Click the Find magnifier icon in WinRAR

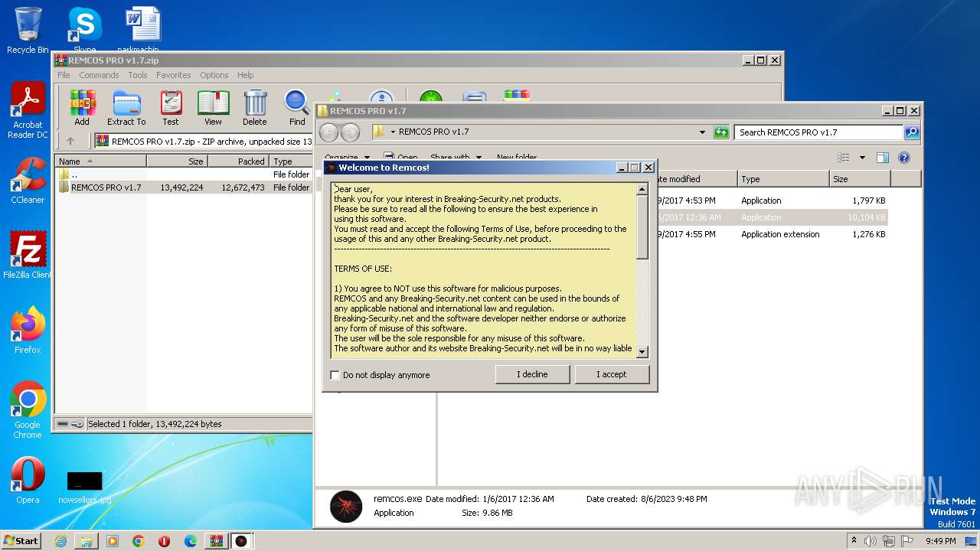(297, 108)
